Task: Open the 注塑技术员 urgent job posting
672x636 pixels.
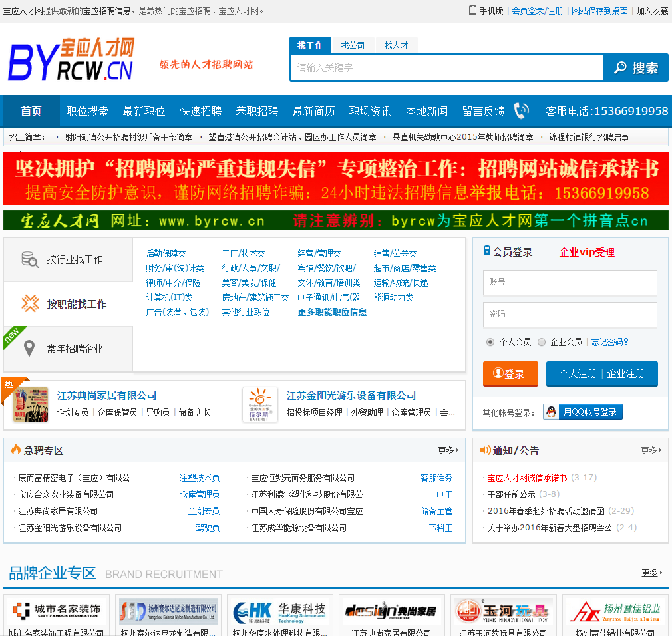Action: [x=200, y=478]
